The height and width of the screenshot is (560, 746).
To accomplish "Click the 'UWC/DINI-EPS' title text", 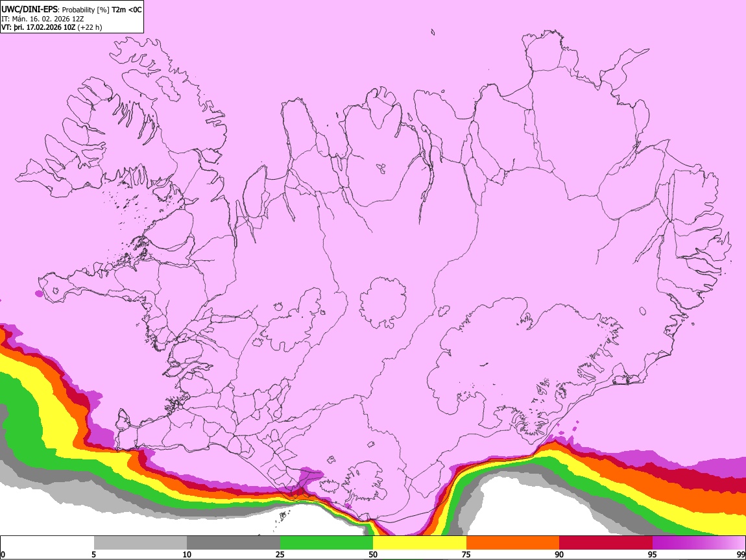I will 29,10.
